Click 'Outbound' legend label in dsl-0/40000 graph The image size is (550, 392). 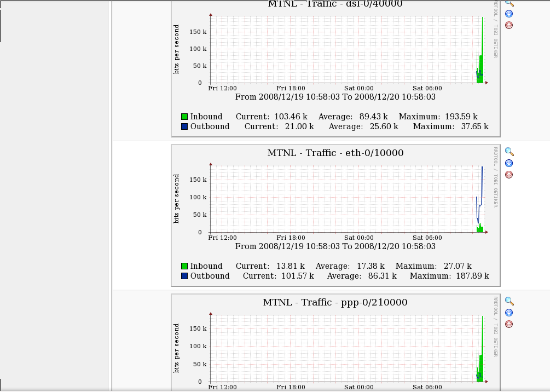click(210, 126)
